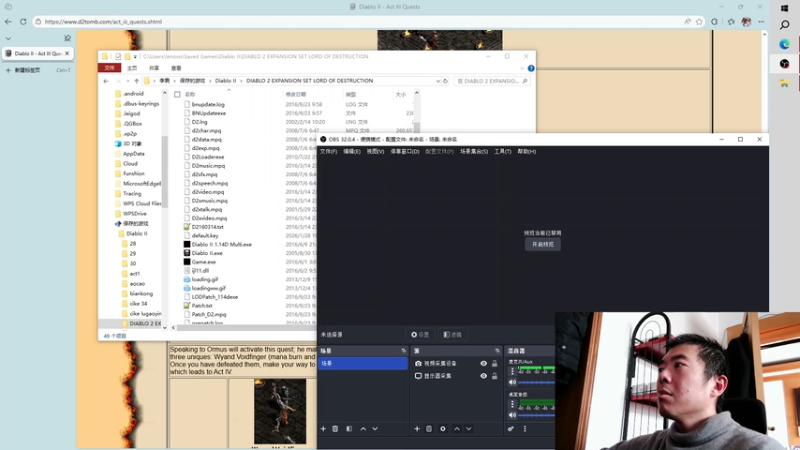Viewport: 800px width, 450px height.
Task: Open mixer toolbar three-dot menu
Action: tap(524, 429)
